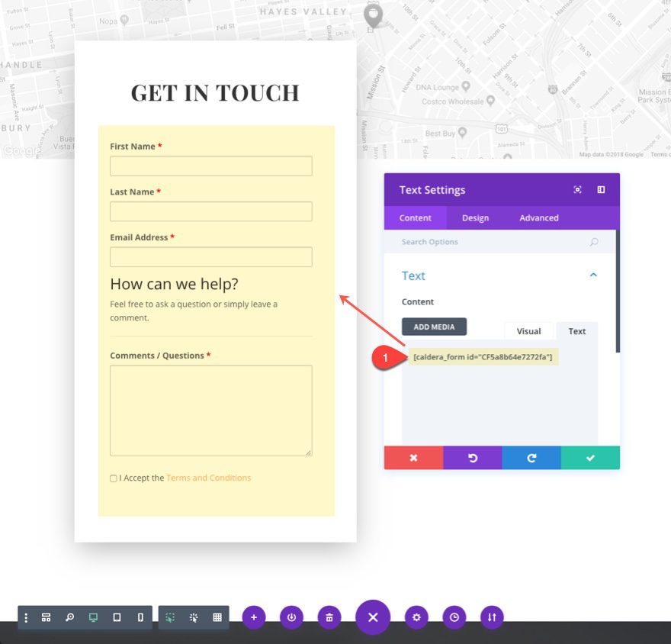671x644 pixels.
Task: Click the wireframe view icon
Action: pyautogui.click(x=46, y=617)
